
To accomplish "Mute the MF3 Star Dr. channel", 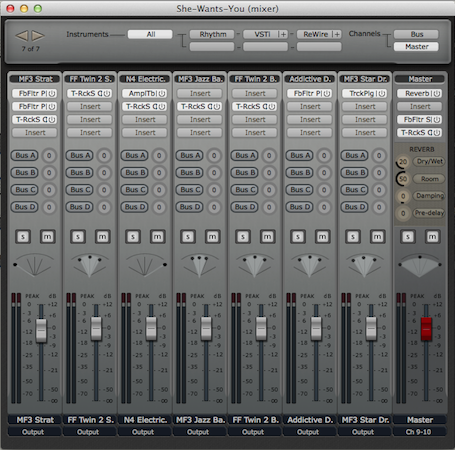I will (378, 237).
